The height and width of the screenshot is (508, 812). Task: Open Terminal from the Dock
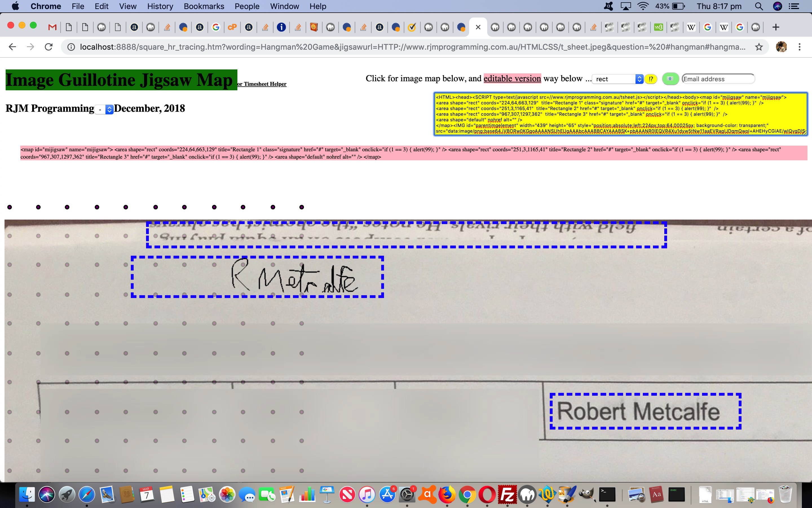607,494
